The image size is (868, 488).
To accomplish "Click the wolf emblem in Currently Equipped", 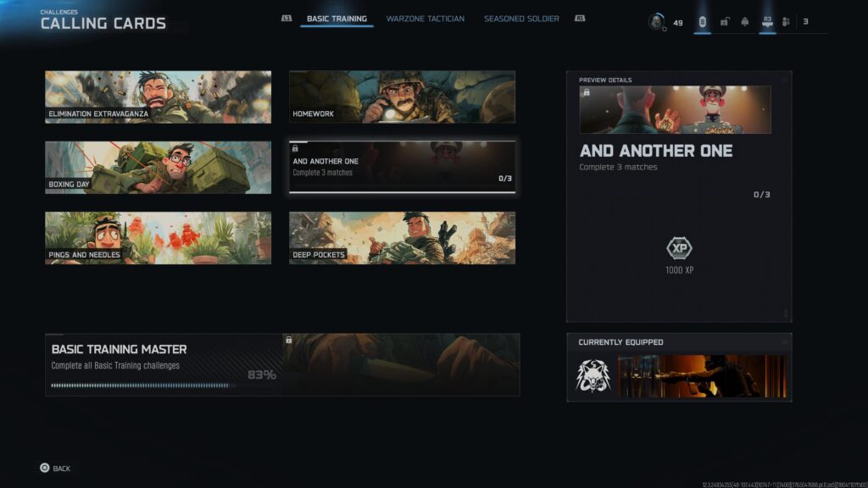I will coord(593,376).
